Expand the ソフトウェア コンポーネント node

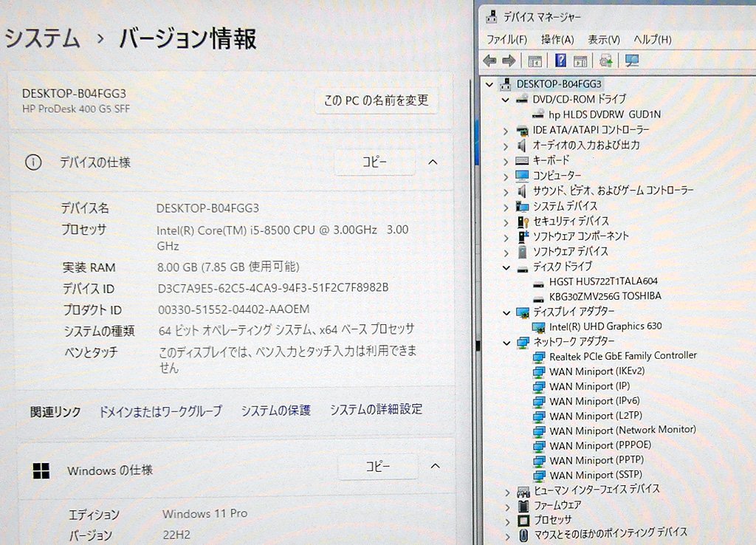[x=505, y=238]
